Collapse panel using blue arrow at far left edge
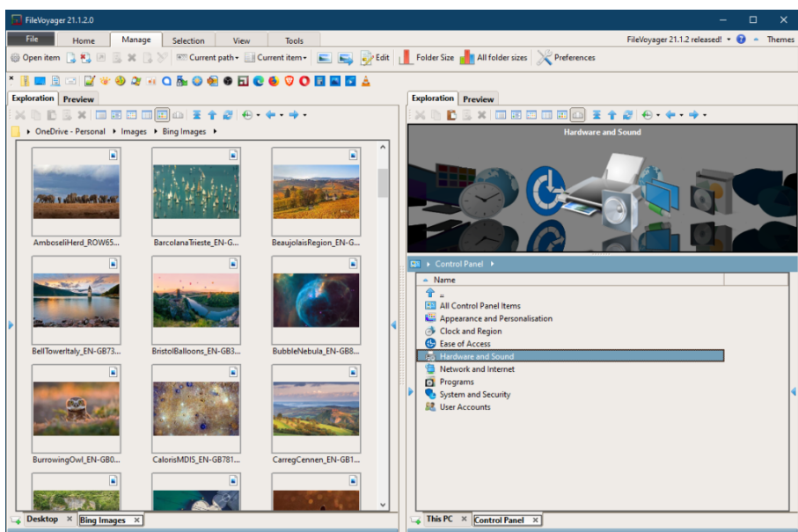This screenshot has height=532, width=798. 11,324
